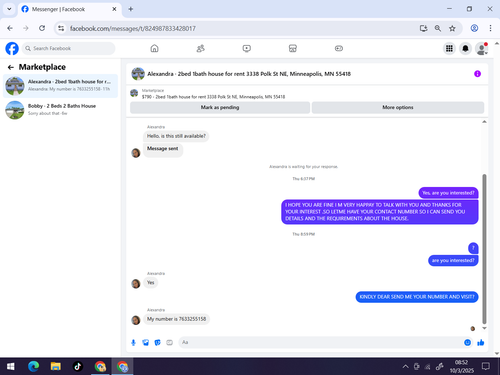This screenshot has width=500, height=375.
Task: View site information icon in address bar
Action: tap(61, 28)
